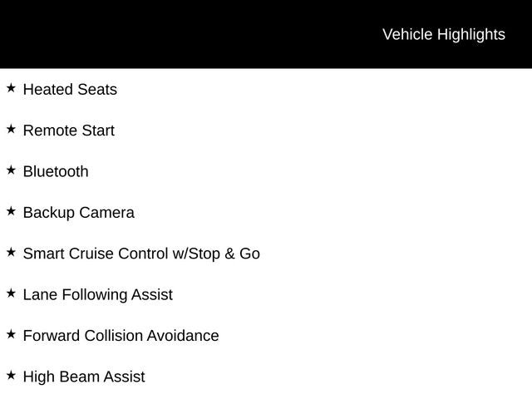The height and width of the screenshot is (399, 532).
Task: Click the words "Smart Cruise Control"
Action: tap(96, 254)
